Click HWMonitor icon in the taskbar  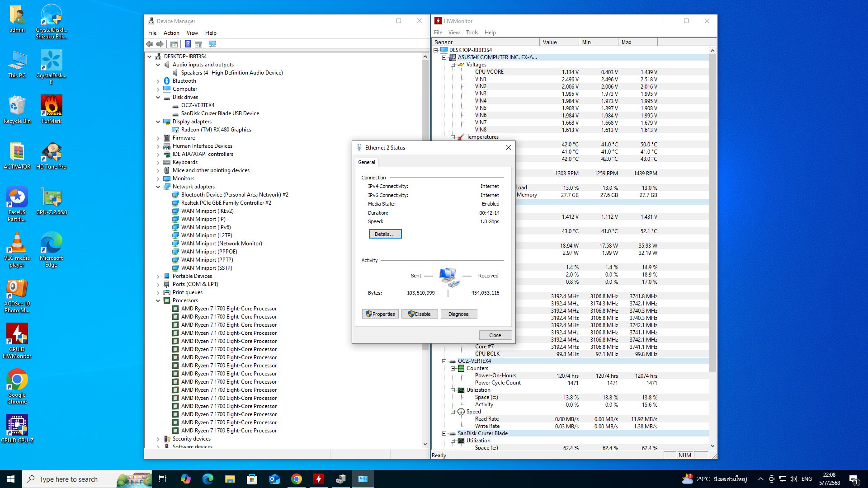click(319, 479)
